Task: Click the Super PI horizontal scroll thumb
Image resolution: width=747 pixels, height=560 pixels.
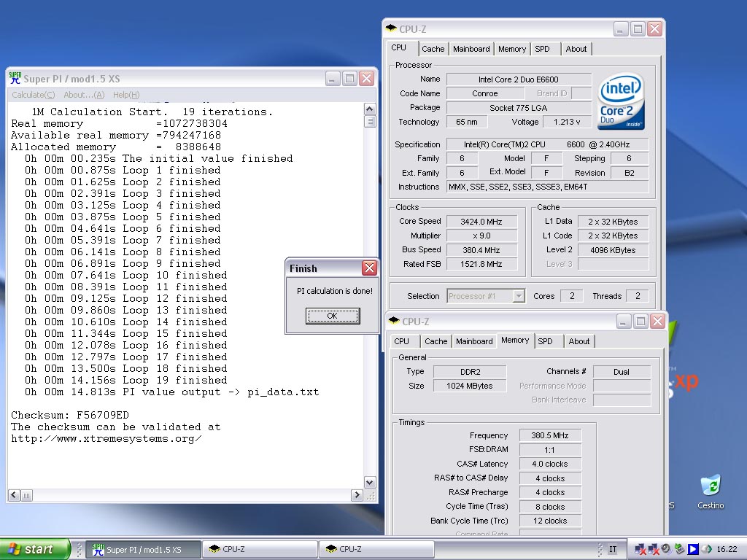Action: coord(27,495)
